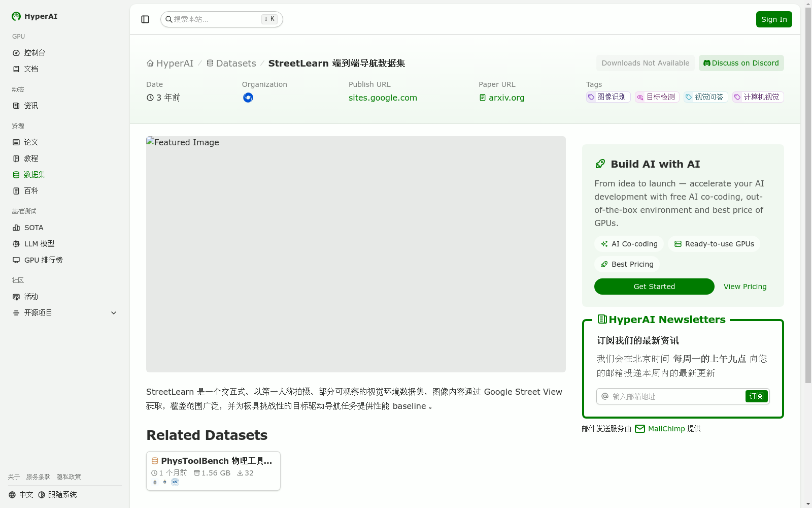Click the 控制台 dashboard icon
This screenshot has width=812, height=508.
[x=16, y=53]
